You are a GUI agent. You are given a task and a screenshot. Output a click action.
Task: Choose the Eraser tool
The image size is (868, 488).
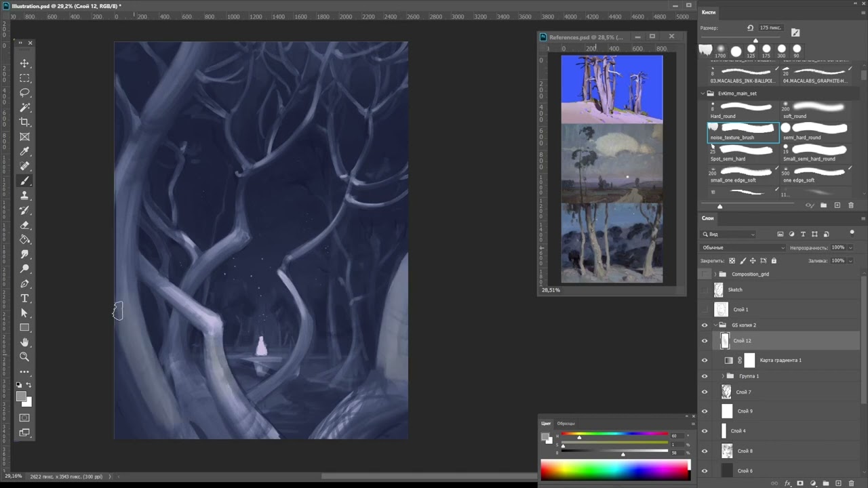coord(24,225)
